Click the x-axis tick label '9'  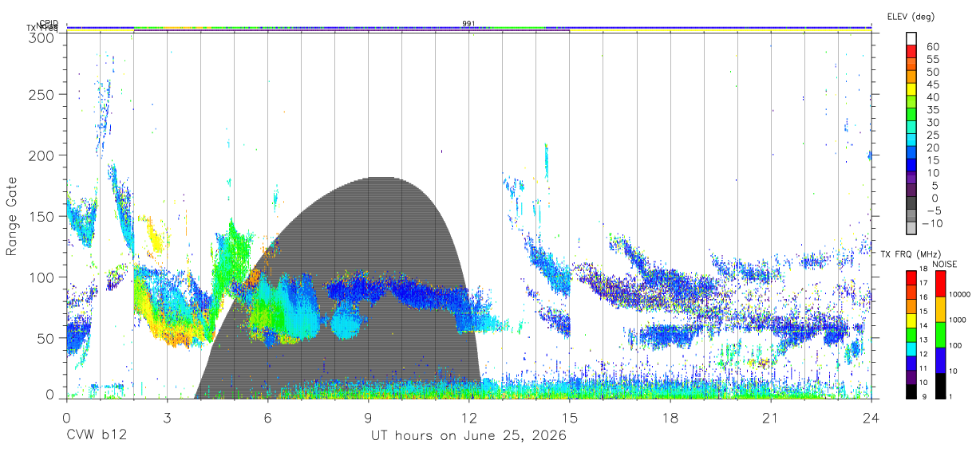click(x=369, y=417)
